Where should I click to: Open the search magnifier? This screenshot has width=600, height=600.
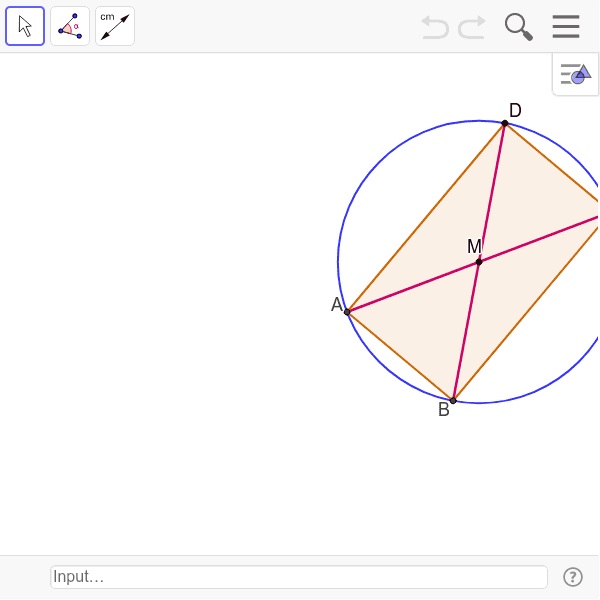(518, 27)
